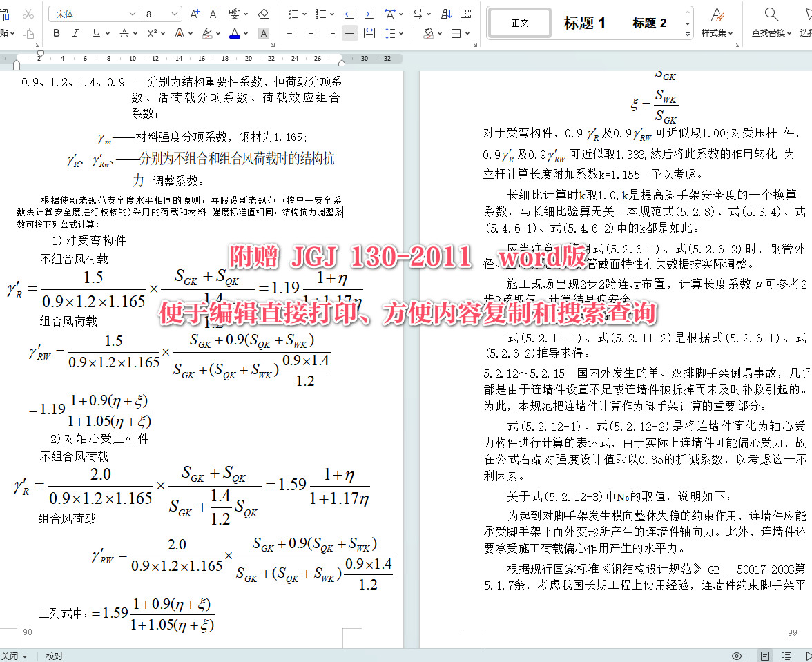Apply strikethrough to selected text

point(124,32)
